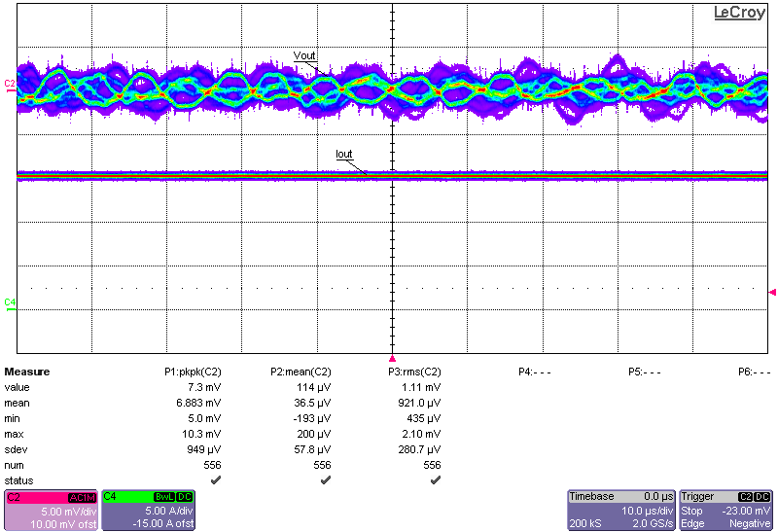Image resolution: width=778 pixels, height=532 pixels.
Task: Click the P1 status checkmark
Action: [215, 480]
